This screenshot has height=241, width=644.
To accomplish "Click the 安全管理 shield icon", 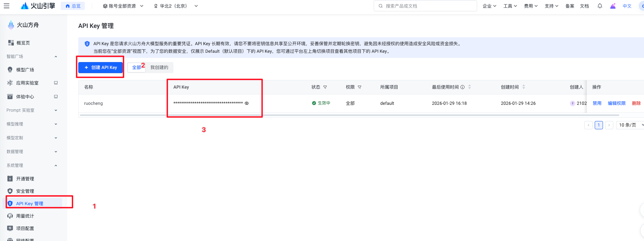I will [10, 191].
